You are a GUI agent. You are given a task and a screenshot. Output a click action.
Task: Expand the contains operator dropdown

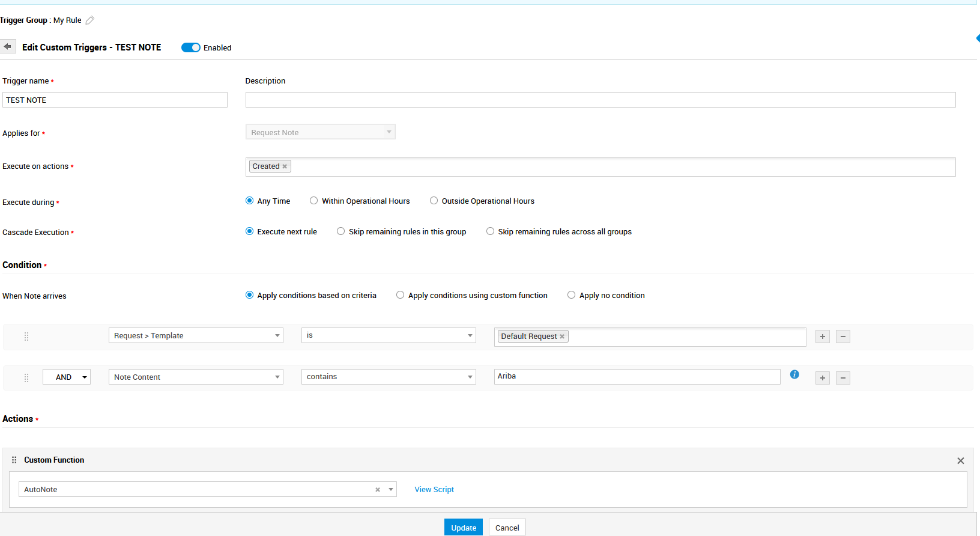click(388, 377)
